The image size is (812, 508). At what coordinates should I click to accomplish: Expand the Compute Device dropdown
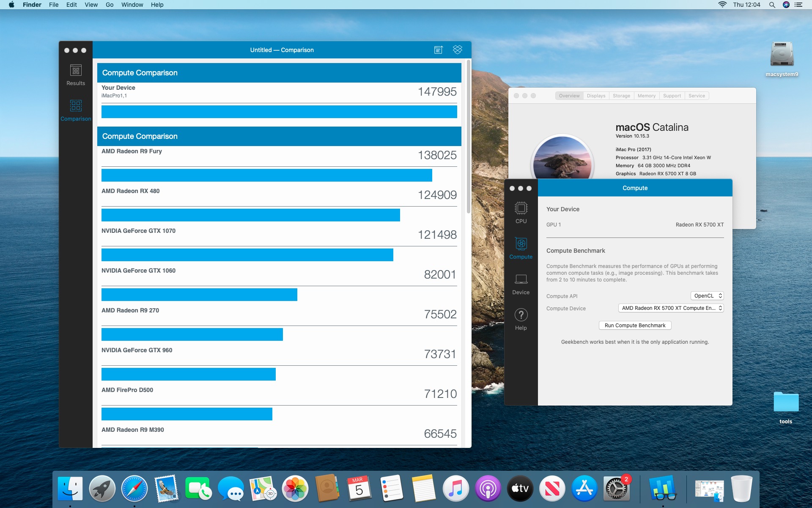671,308
